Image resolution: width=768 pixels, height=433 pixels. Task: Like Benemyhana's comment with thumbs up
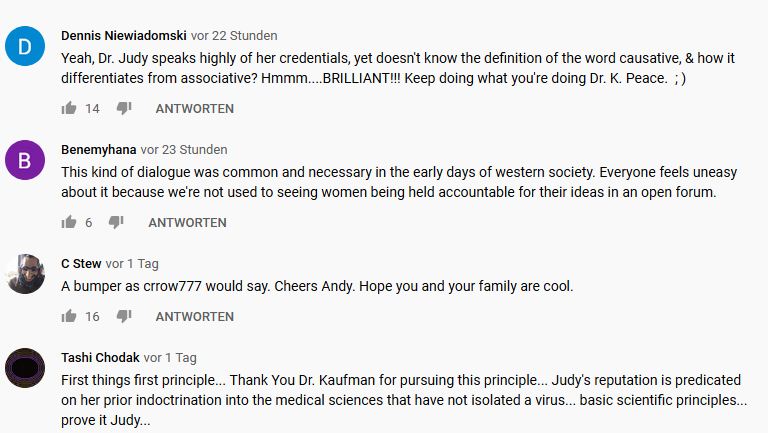coord(69,222)
